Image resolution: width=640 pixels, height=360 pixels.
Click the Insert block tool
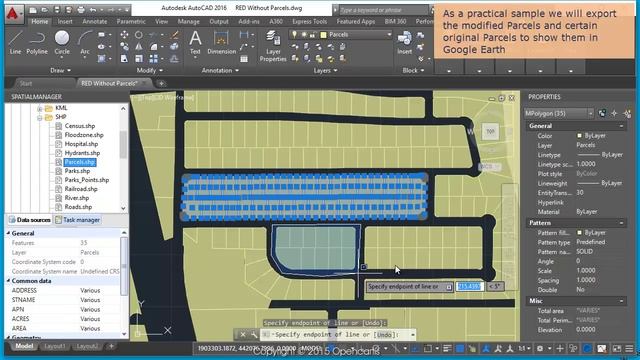point(404,42)
